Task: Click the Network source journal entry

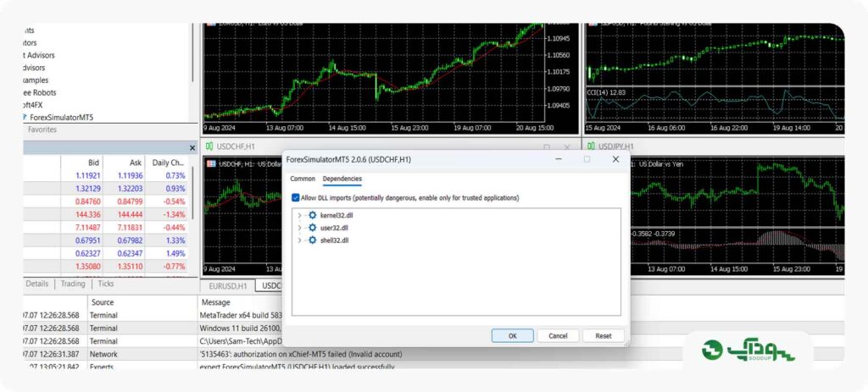Action: point(103,354)
